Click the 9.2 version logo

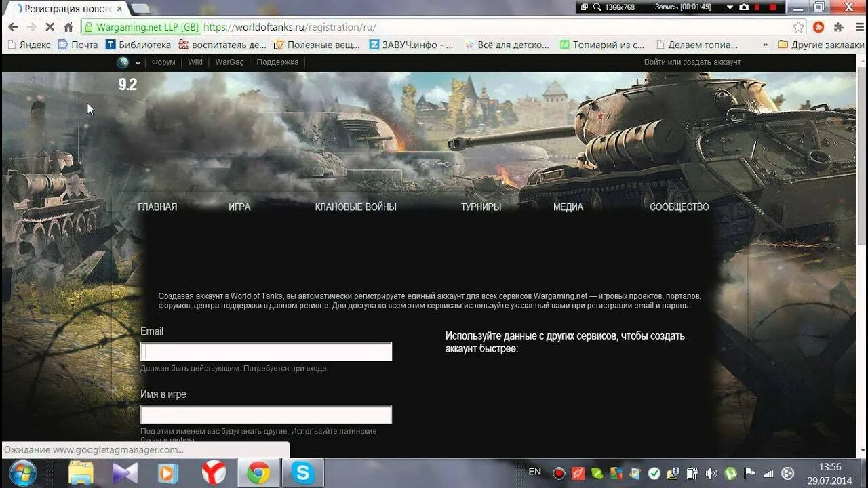pos(127,85)
